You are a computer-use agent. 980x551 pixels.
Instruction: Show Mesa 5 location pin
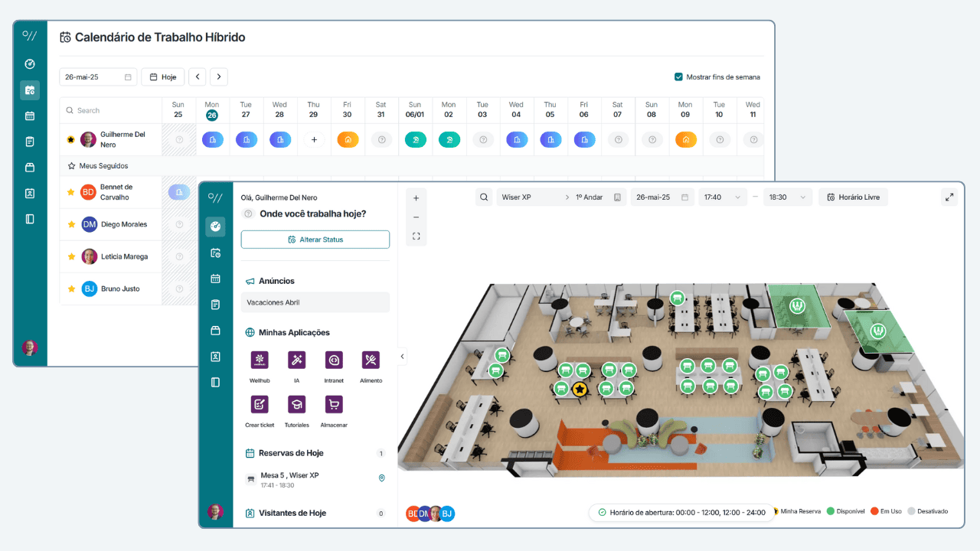(x=381, y=478)
